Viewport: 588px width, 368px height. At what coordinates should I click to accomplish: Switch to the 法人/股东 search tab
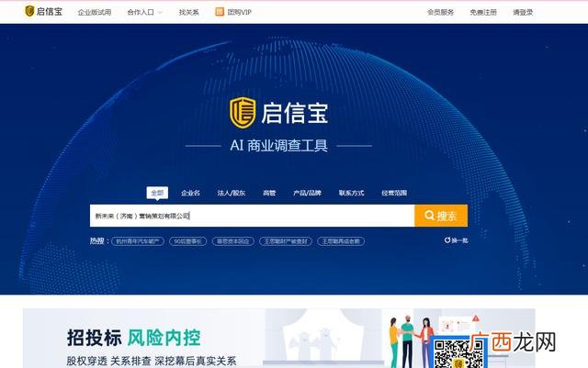tap(232, 193)
